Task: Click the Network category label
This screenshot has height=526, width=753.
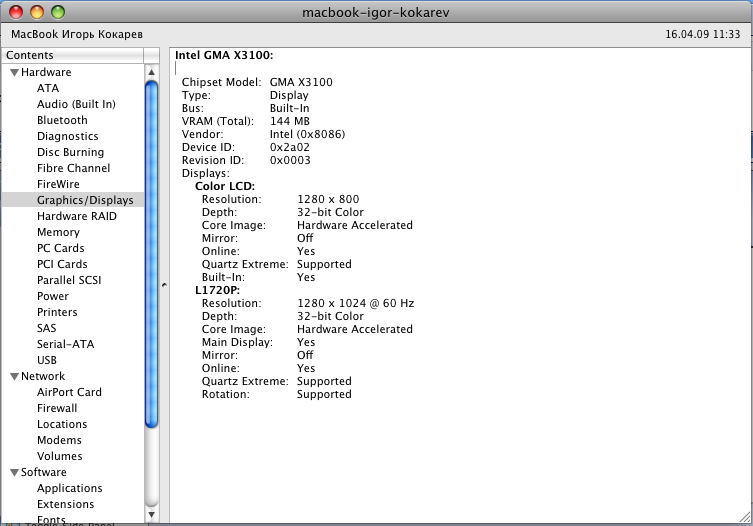Action: pos(43,376)
